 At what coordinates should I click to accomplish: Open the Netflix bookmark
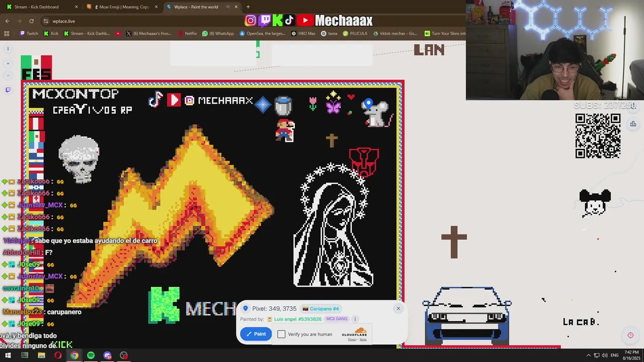click(187, 34)
